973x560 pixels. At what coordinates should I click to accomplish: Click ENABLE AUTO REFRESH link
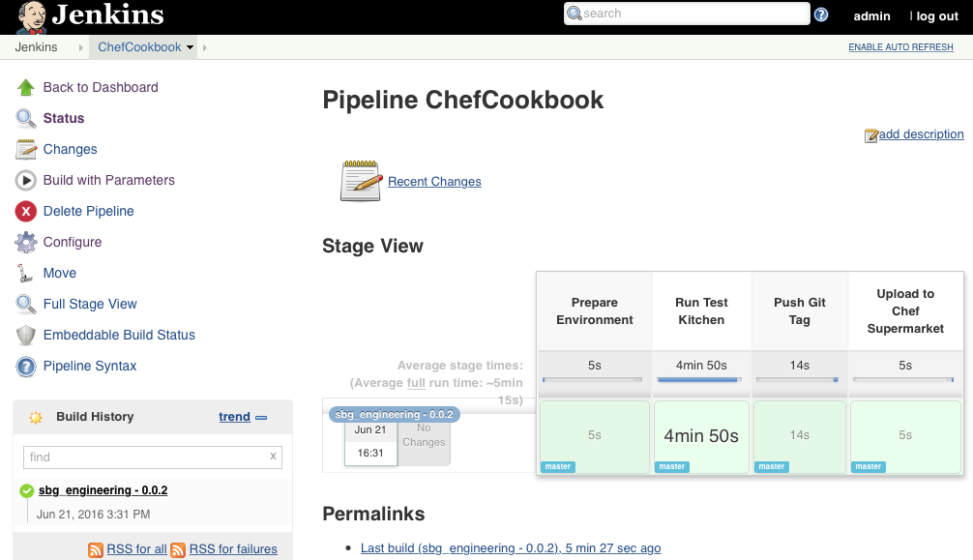900,47
